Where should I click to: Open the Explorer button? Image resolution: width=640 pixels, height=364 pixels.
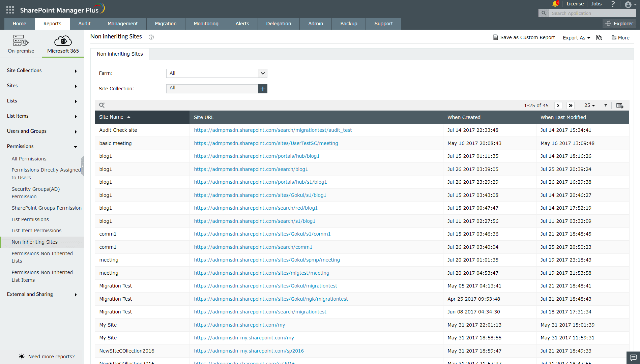click(x=619, y=24)
